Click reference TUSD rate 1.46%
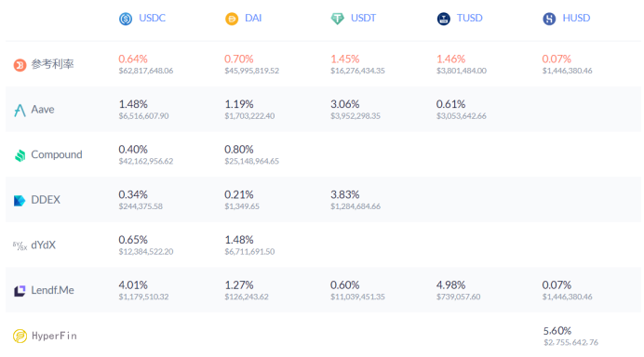644x357 pixels. (451, 59)
